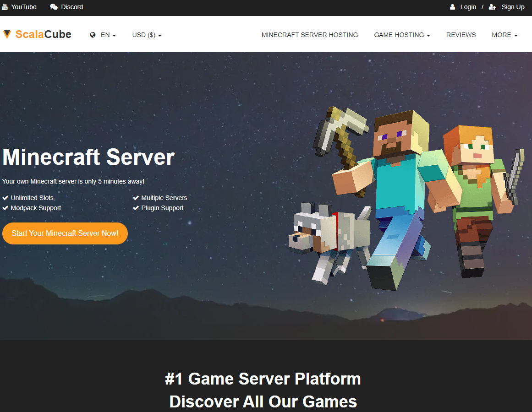Click the 'Modpack Support' feature text
532x412 pixels.
(36, 208)
